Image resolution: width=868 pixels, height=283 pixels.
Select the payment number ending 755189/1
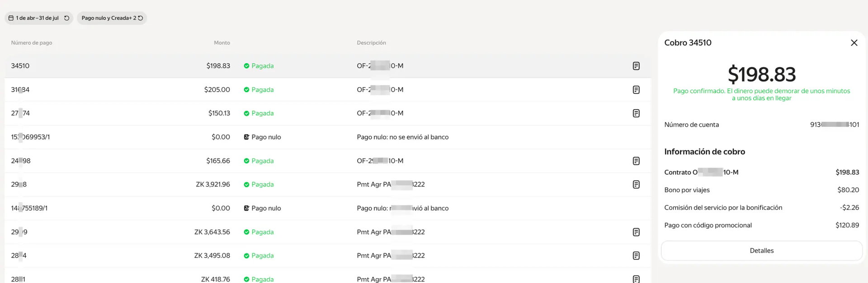29,209
